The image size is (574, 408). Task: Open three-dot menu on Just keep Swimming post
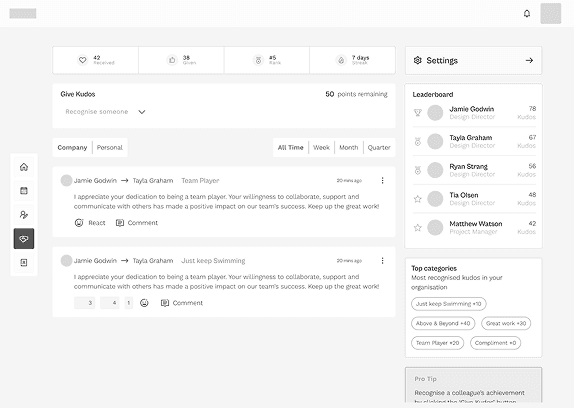[383, 261]
